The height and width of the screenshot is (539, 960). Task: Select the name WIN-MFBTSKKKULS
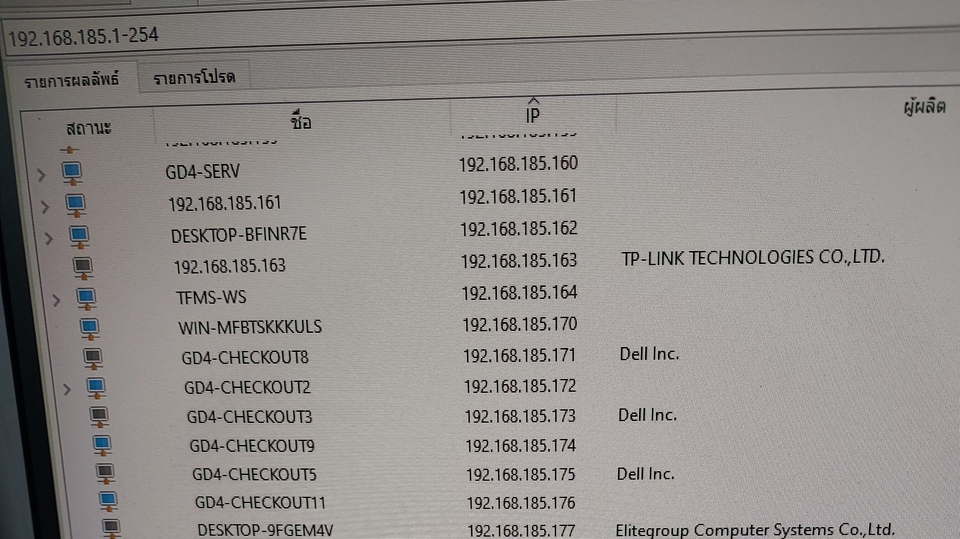(x=250, y=327)
